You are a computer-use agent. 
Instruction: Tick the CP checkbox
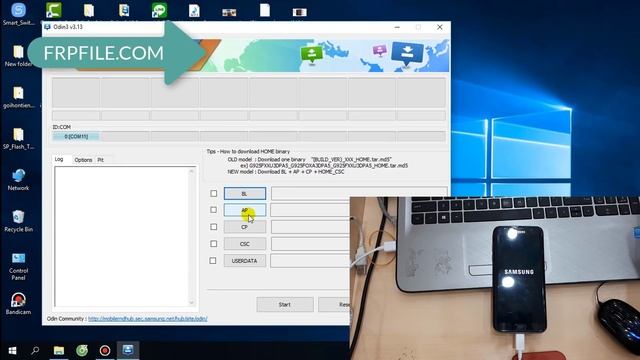tap(213, 227)
